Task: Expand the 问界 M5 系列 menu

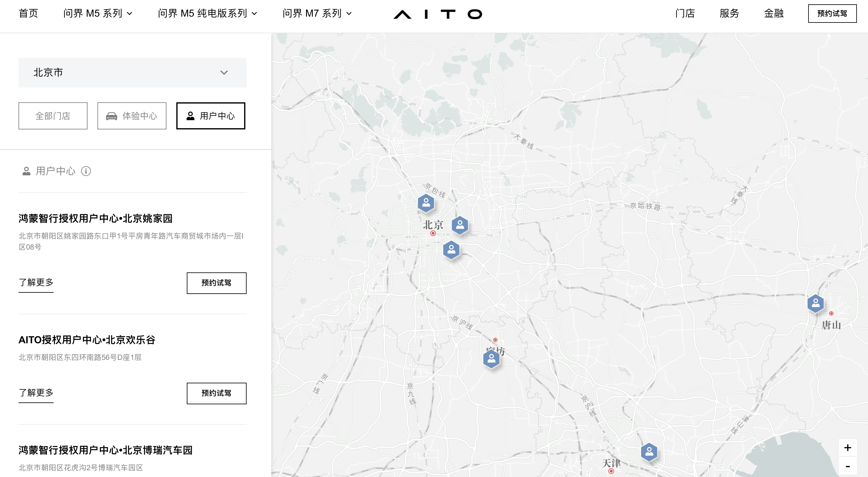Action: coord(98,14)
